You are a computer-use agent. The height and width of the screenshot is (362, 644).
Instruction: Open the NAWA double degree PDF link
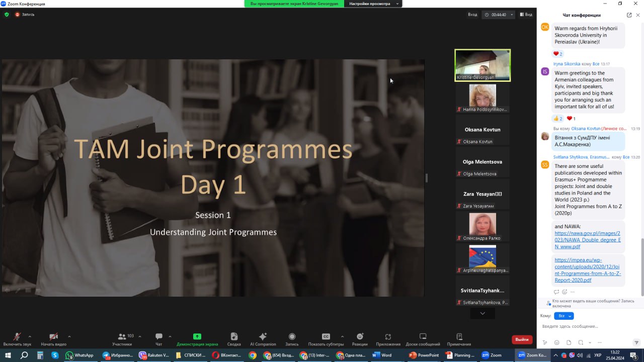click(587, 240)
